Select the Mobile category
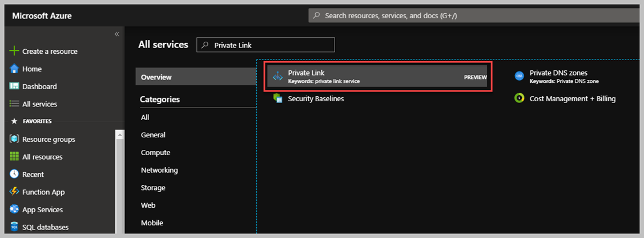 pos(152,223)
